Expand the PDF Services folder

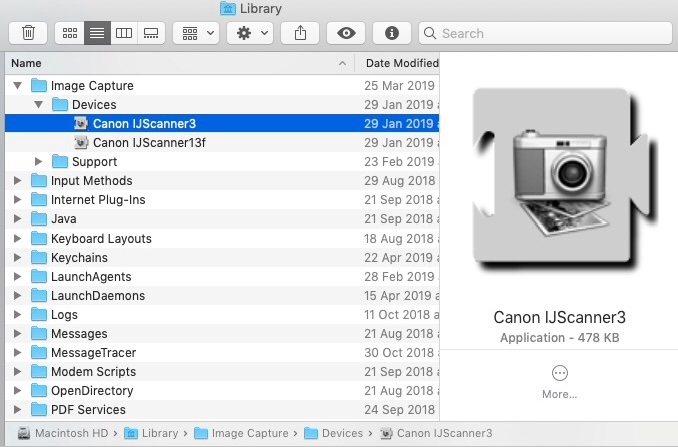click(17, 410)
